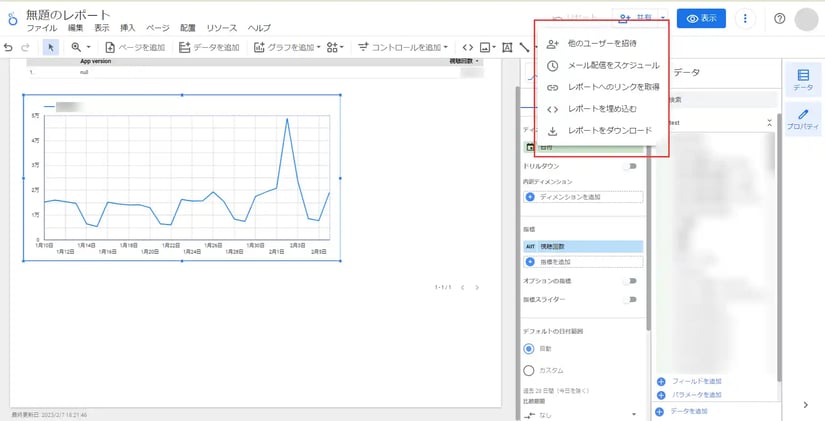Screen dimensions: 825x421
Task: Open the リソース menu
Action: 222,28
